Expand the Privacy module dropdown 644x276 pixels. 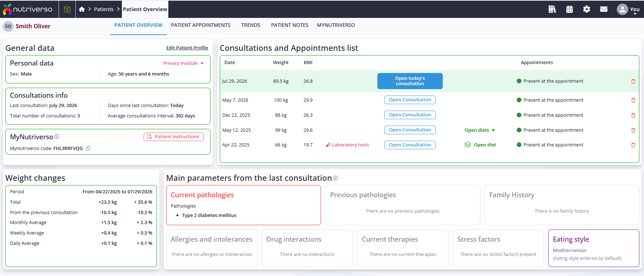click(183, 63)
